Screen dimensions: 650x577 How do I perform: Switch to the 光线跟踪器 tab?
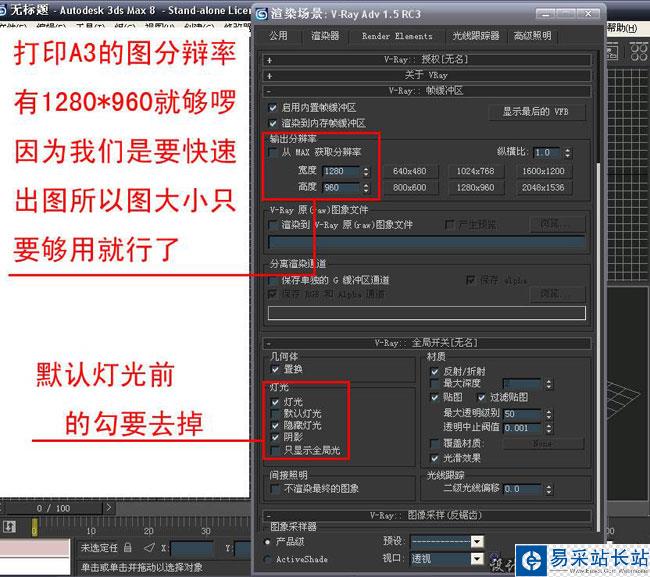[476, 36]
